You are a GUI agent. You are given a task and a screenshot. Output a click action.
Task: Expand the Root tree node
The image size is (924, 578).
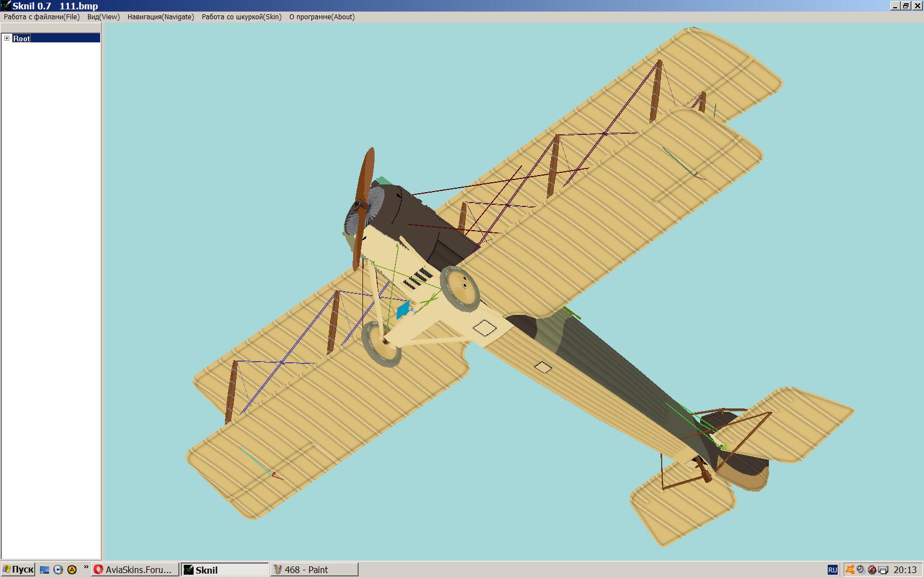tap(7, 39)
